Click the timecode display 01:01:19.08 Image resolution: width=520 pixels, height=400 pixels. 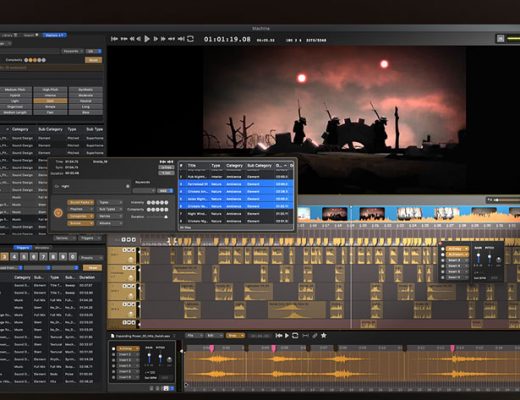[x=227, y=39]
